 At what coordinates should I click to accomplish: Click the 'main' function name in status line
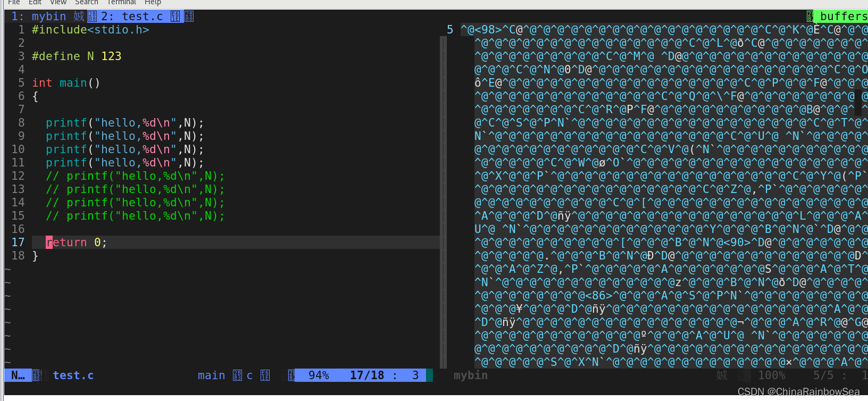point(211,375)
